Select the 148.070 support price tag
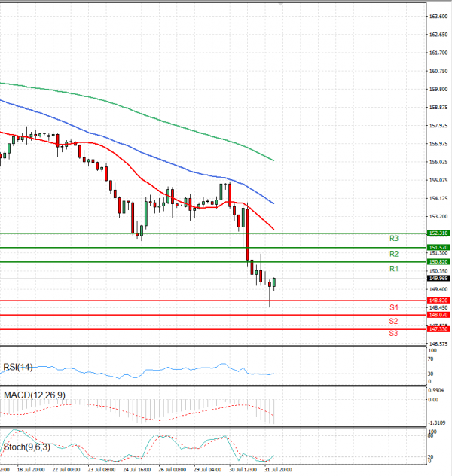The width and height of the screenshot is (452, 476). pos(438,315)
